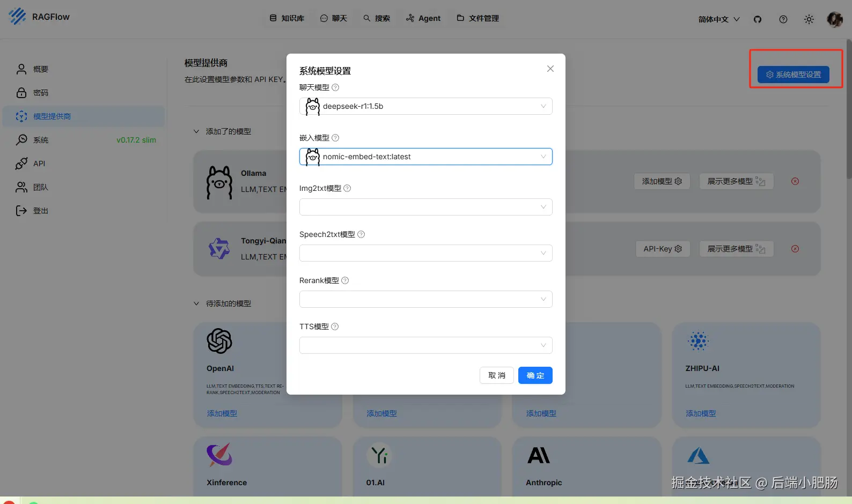Viewport: 852px width, 504px height.
Task: Toggle light theme sun icon
Action: click(x=809, y=19)
